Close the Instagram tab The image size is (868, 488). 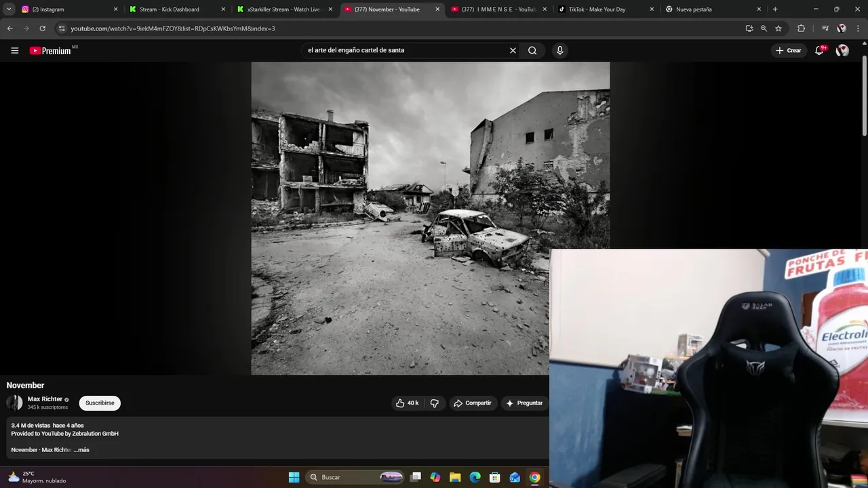(115, 9)
